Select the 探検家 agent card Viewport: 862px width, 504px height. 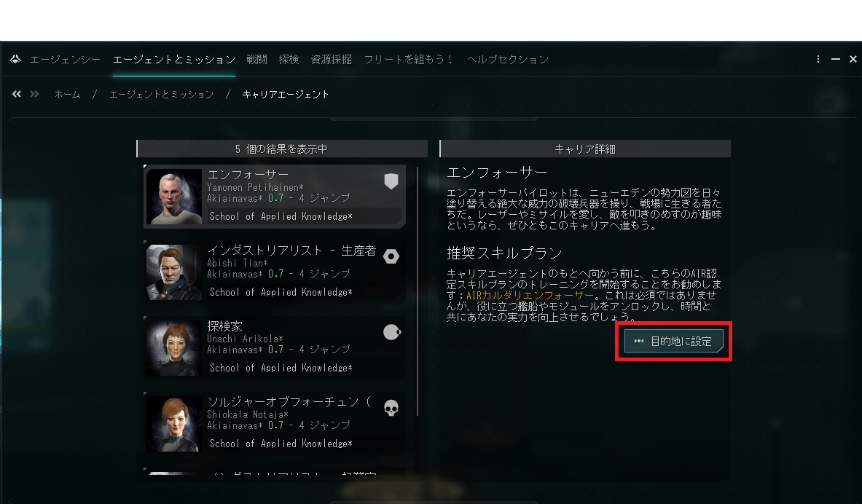coord(274,348)
